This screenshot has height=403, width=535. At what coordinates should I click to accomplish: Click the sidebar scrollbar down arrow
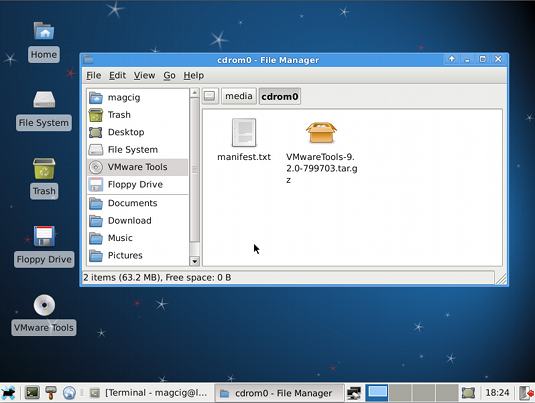pos(194,261)
